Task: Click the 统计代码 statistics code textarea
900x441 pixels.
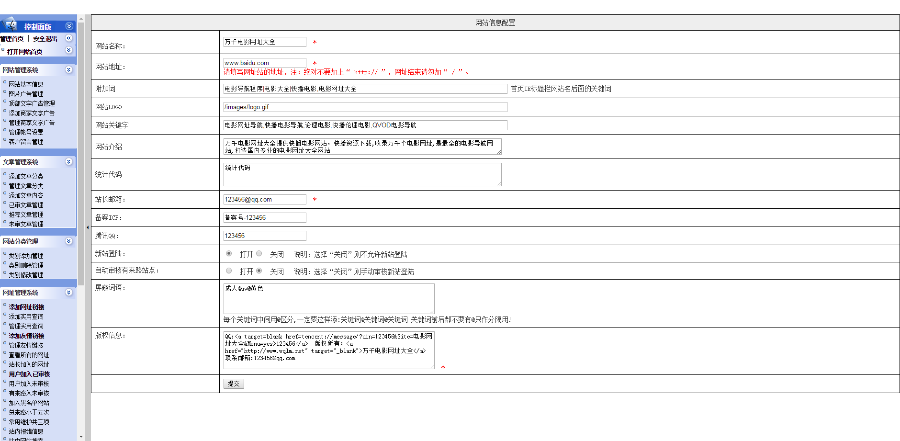Action: click(x=363, y=174)
